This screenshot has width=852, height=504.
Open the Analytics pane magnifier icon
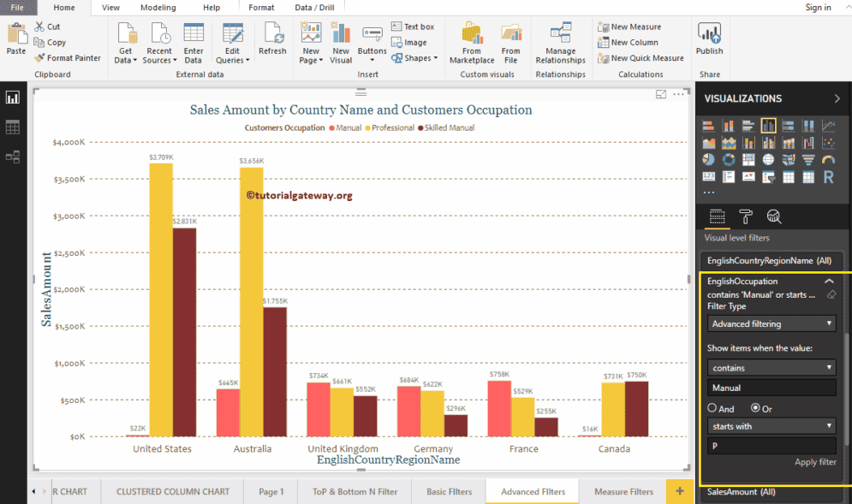(x=774, y=216)
